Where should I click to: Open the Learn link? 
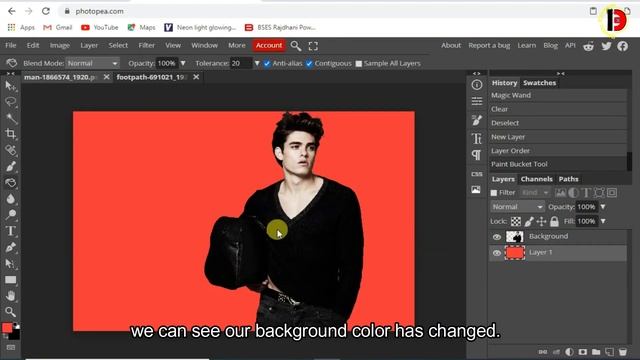527,45
